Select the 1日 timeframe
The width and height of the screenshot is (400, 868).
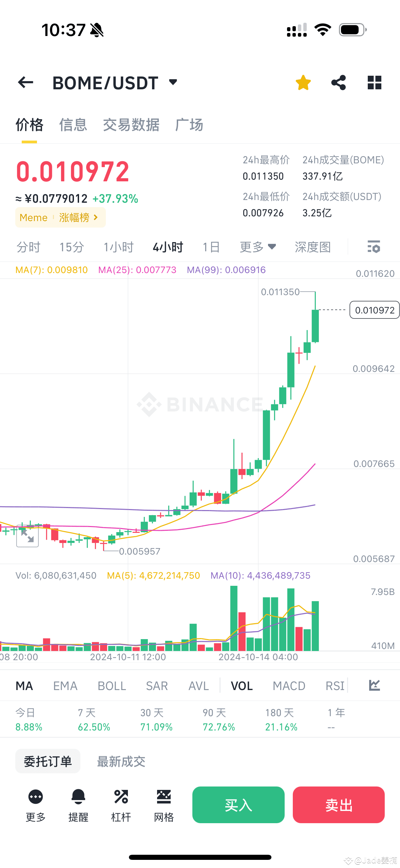211,247
